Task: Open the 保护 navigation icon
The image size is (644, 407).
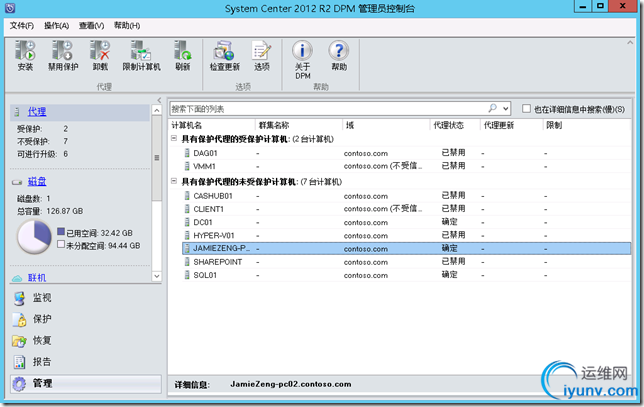Action: (19, 320)
